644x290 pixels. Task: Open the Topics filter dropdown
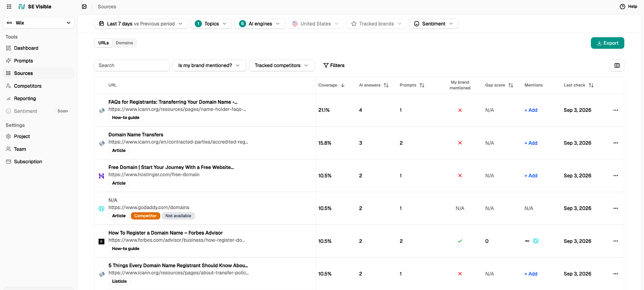click(211, 24)
